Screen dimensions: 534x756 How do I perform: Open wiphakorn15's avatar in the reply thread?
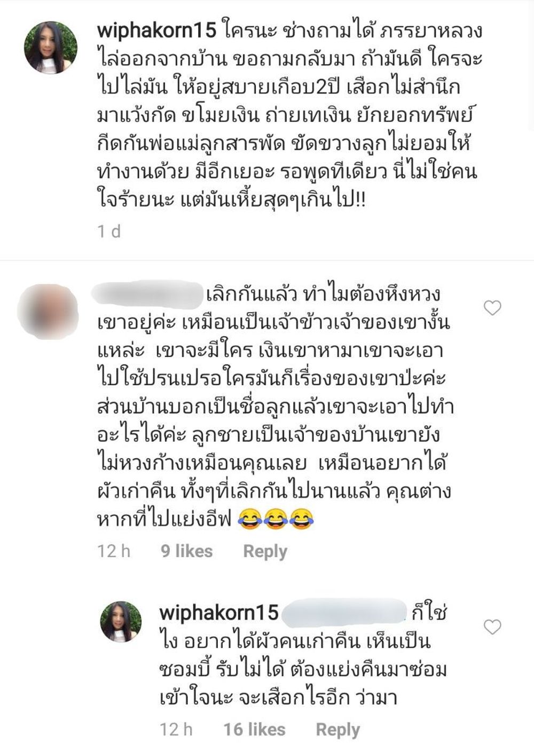point(121,621)
